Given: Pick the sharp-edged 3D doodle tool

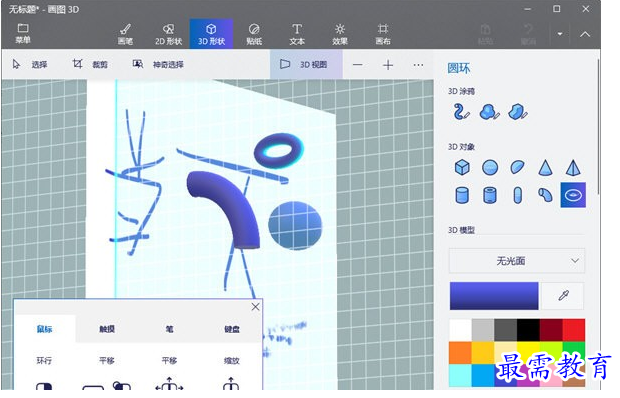Looking at the screenshot, I should 518,112.
